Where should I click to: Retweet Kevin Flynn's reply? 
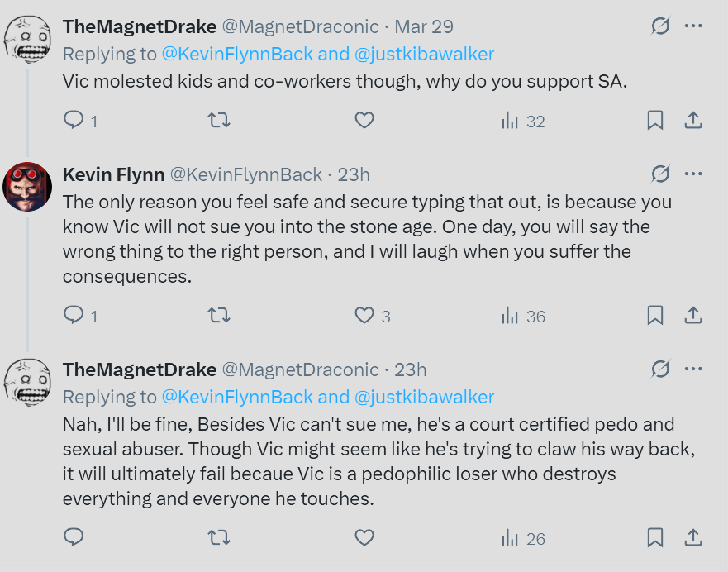click(218, 315)
